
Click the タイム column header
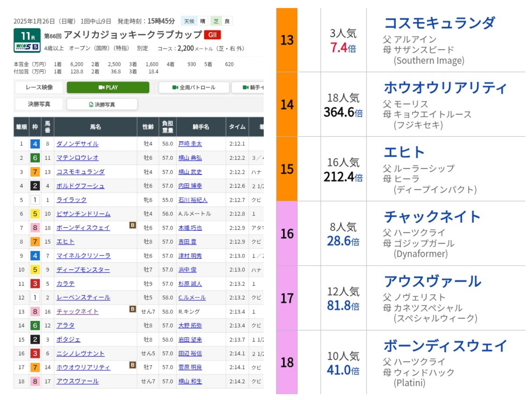pyautogui.click(x=237, y=127)
